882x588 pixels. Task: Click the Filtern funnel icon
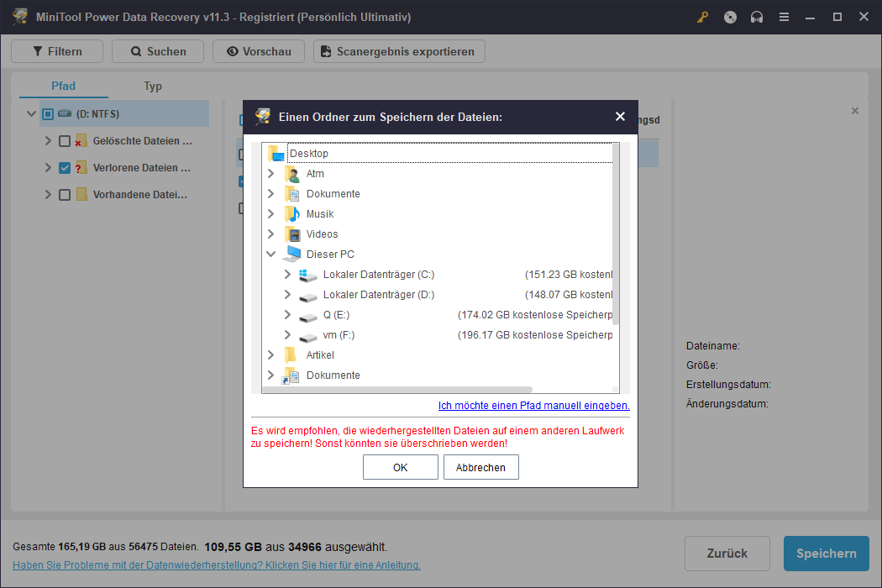tap(37, 50)
